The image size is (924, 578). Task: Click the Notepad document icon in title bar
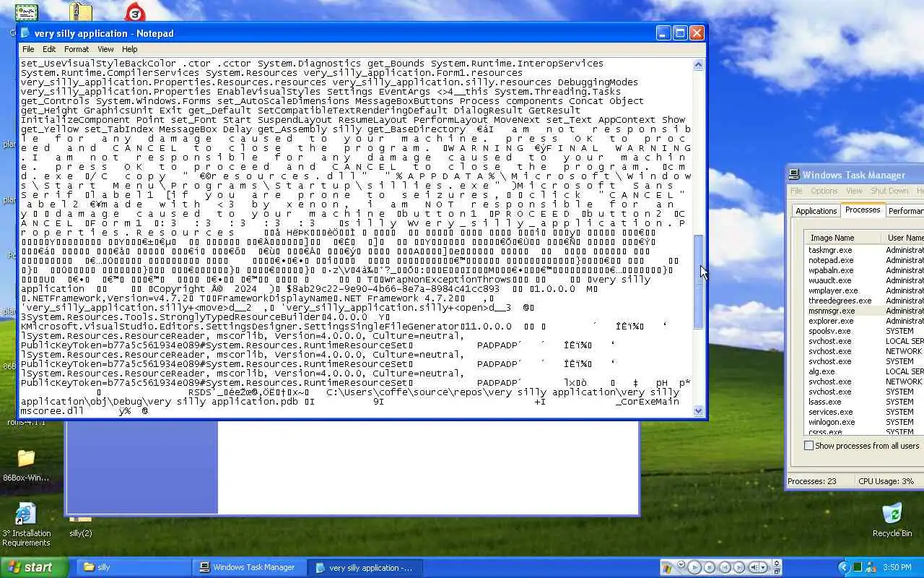point(25,33)
